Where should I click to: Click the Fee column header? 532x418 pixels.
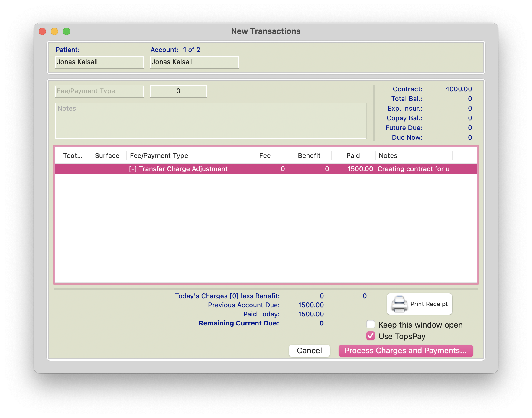click(265, 155)
